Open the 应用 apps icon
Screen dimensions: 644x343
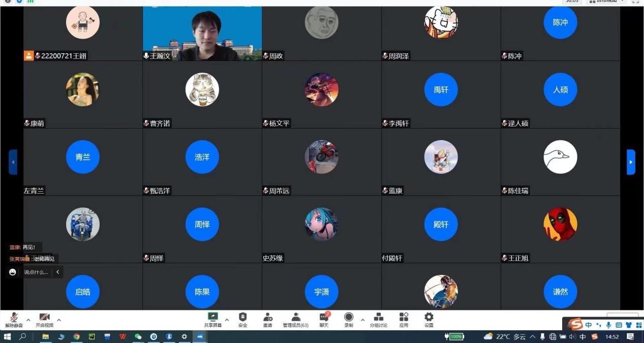(404, 319)
